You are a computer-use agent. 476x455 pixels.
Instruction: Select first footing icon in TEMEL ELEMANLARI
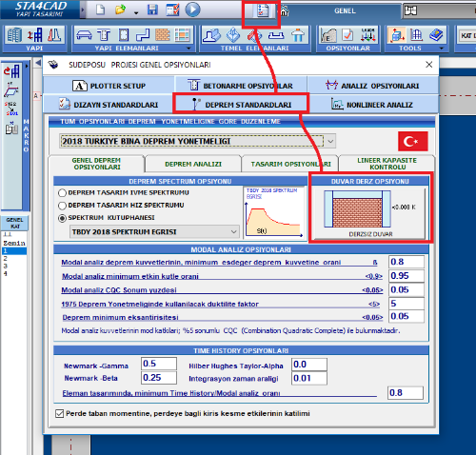click(211, 35)
